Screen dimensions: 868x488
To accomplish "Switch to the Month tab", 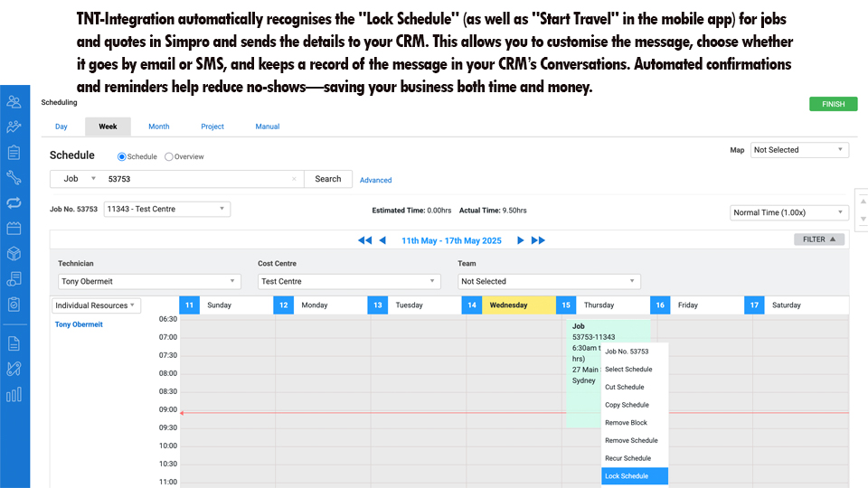I will click(x=158, y=127).
